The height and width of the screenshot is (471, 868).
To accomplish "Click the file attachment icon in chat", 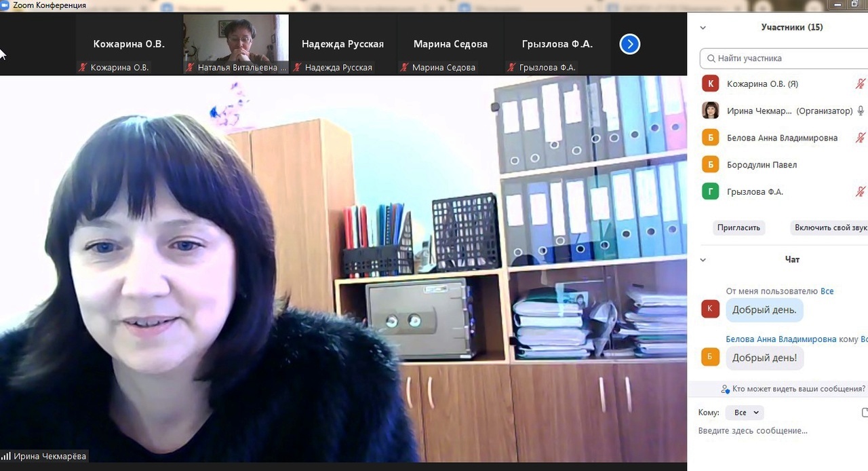I will (x=865, y=412).
